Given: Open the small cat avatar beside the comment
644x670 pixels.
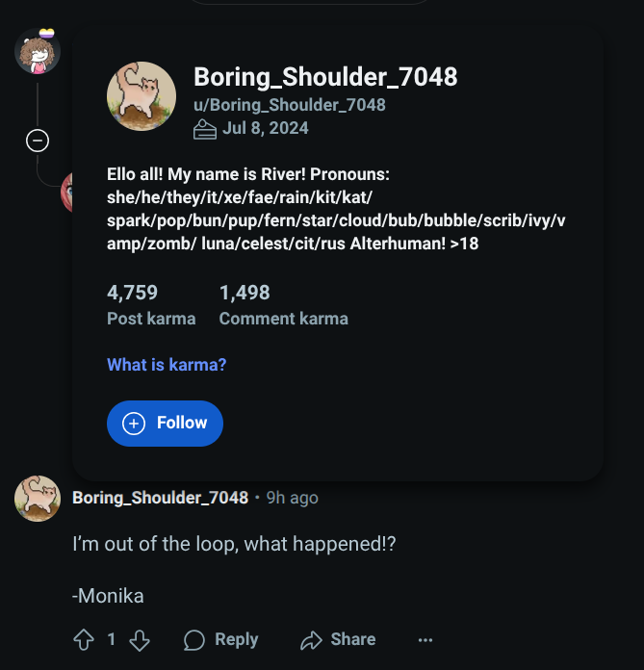Looking at the screenshot, I should [38, 498].
